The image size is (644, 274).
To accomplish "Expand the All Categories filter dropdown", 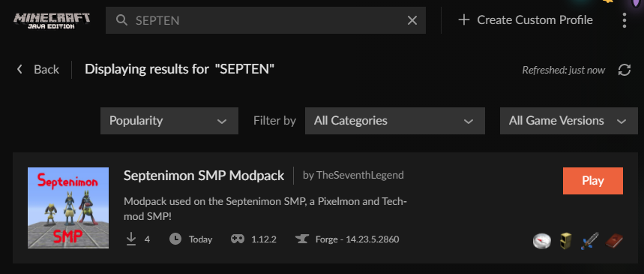I will (x=394, y=121).
